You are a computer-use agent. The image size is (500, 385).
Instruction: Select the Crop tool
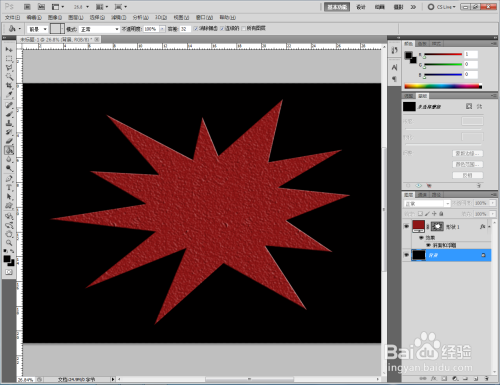(9, 86)
